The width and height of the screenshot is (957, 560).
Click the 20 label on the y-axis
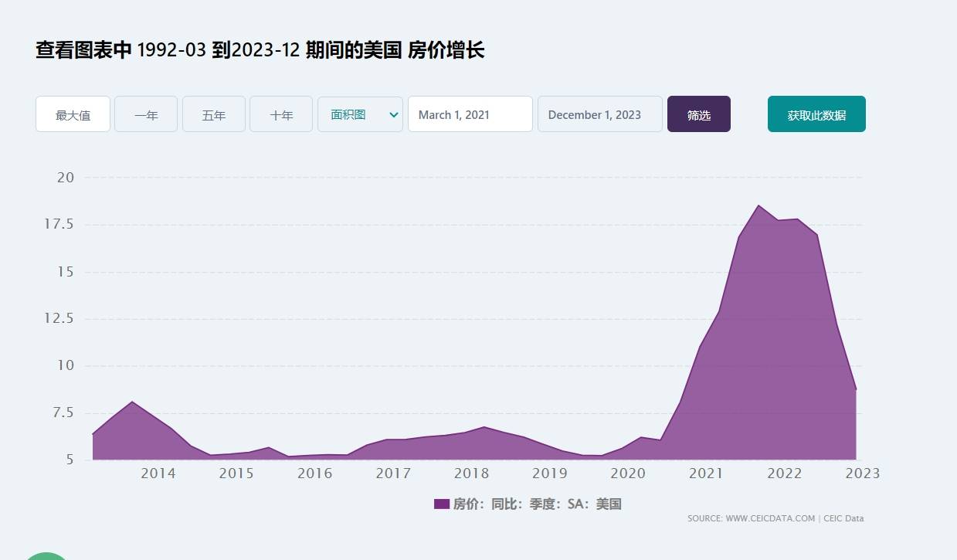click(x=66, y=177)
